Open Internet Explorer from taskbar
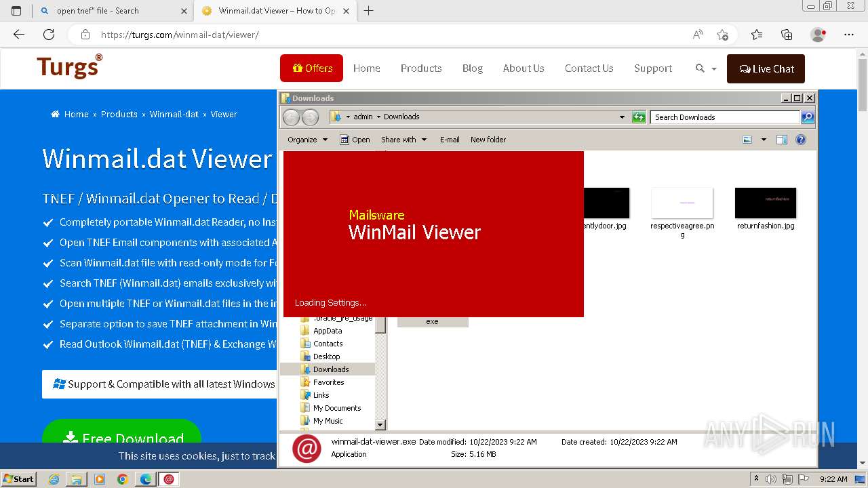The width and height of the screenshot is (868, 488). click(54, 479)
